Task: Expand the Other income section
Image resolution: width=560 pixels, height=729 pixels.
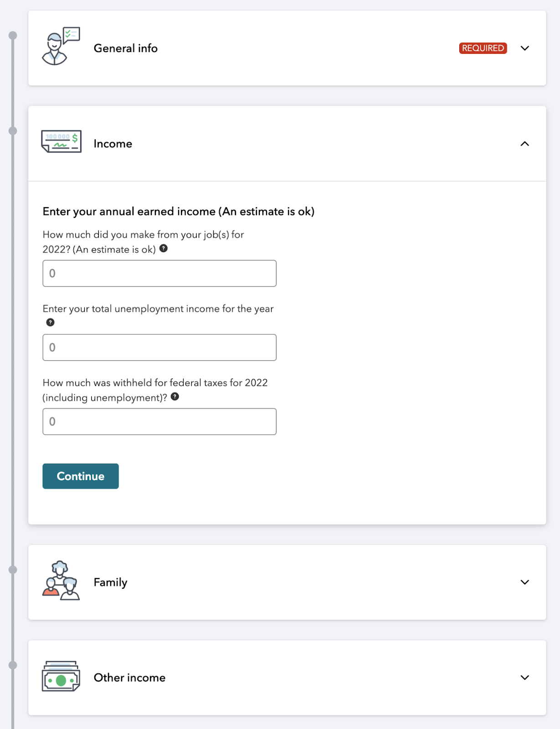Action: point(524,678)
